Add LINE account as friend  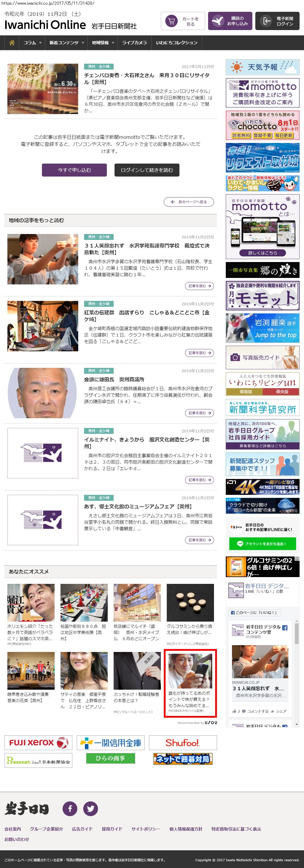(262, 543)
